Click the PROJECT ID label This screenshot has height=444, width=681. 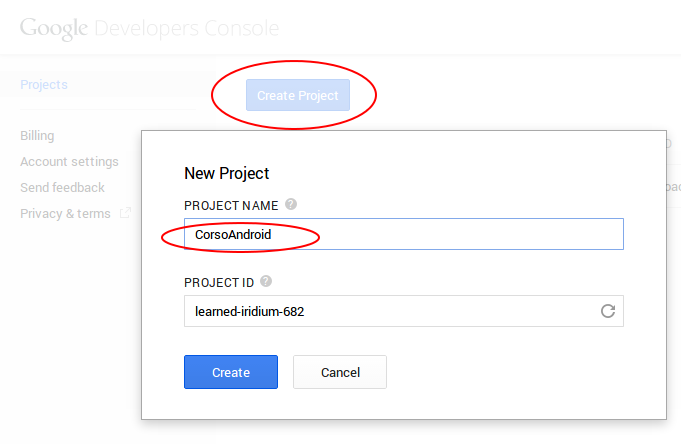click(219, 283)
